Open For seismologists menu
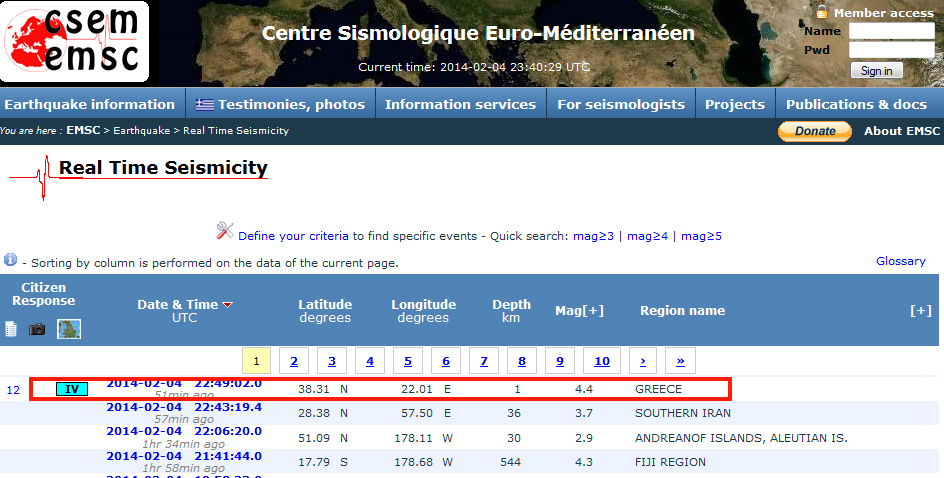This screenshot has height=478, width=944. 620,104
